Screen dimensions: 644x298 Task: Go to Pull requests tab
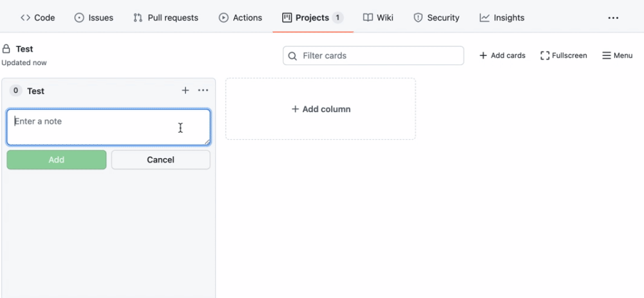[x=166, y=18]
